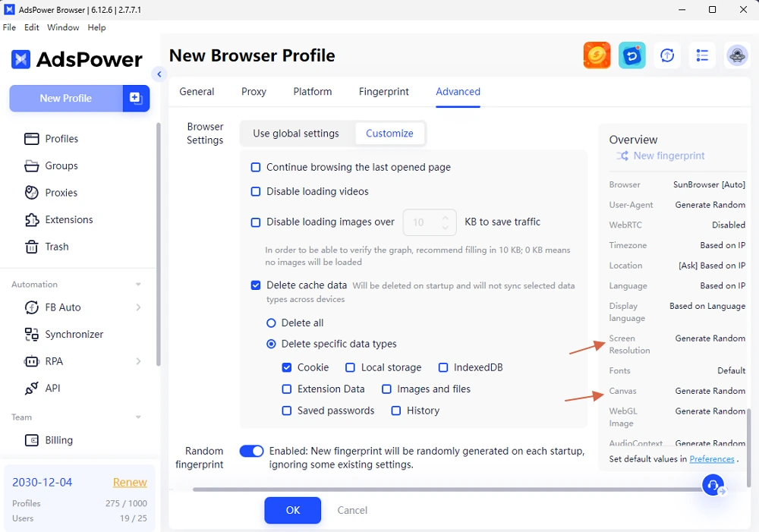Check Disable loading images over checkbox

pyautogui.click(x=256, y=222)
